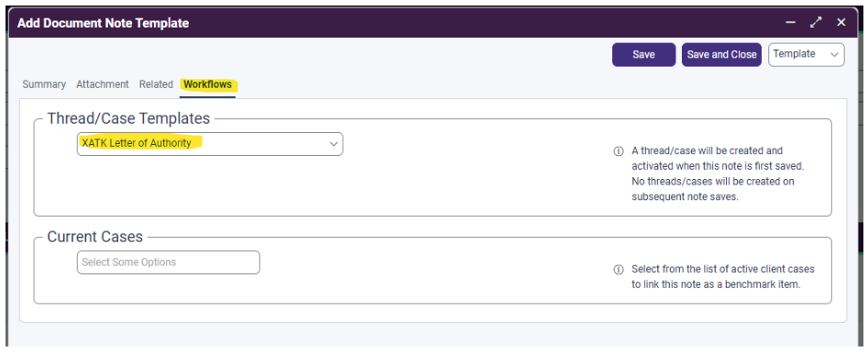Open the Attachment tab
This screenshot has width=868, height=356.
(x=103, y=84)
